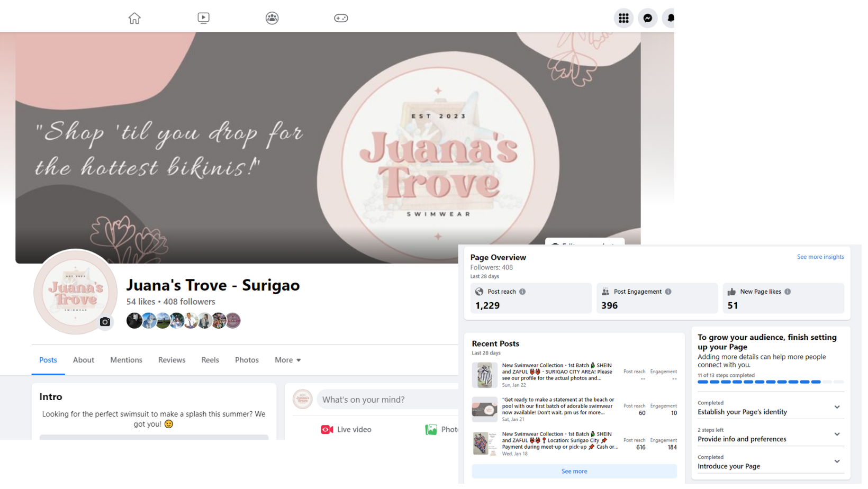Click the Intro heading
The width and height of the screenshot is (868, 489).
51,397
